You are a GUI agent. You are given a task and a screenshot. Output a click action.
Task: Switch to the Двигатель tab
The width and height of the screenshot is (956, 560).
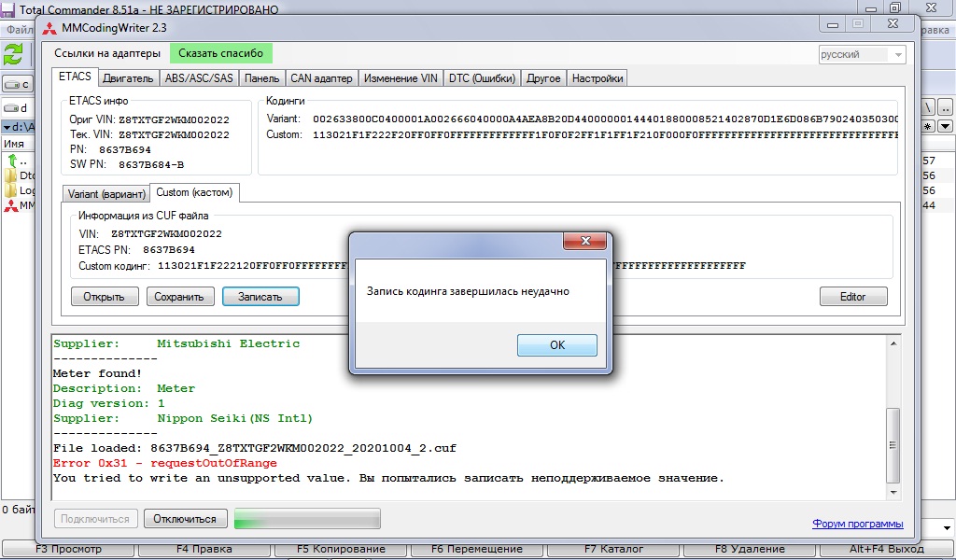point(128,78)
